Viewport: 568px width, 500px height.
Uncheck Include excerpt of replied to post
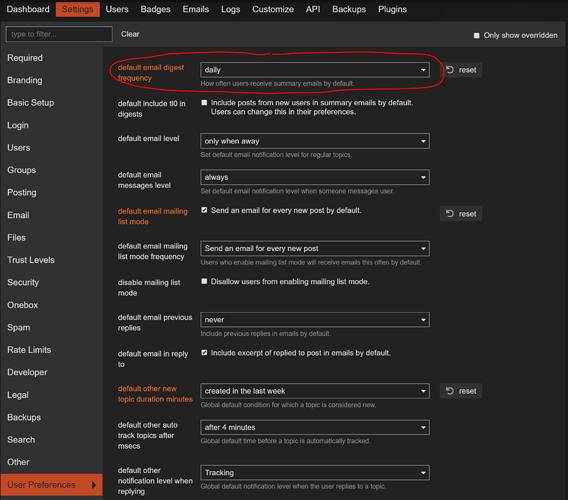coord(204,353)
